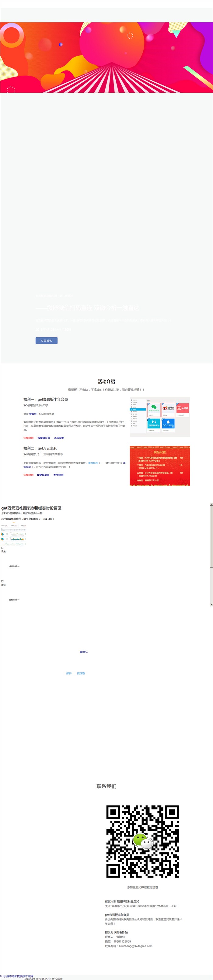This screenshot has height=980, width=213.
Task: Open the red 奖品设置 prize image
Action: pyautogui.click(x=160, y=466)
